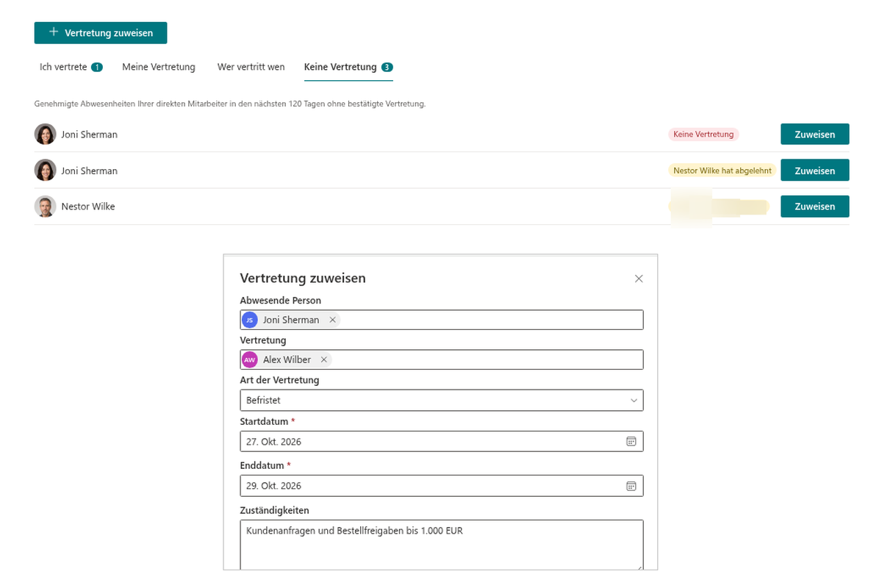Click the red Keine Vertretung status badge
Screen dimensions: 882x588
click(x=703, y=135)
